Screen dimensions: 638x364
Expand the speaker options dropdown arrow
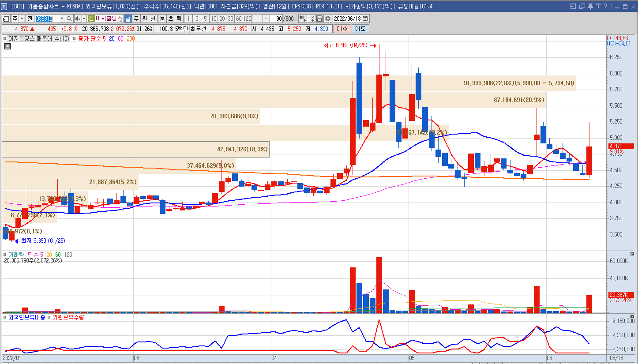[84, 19]
